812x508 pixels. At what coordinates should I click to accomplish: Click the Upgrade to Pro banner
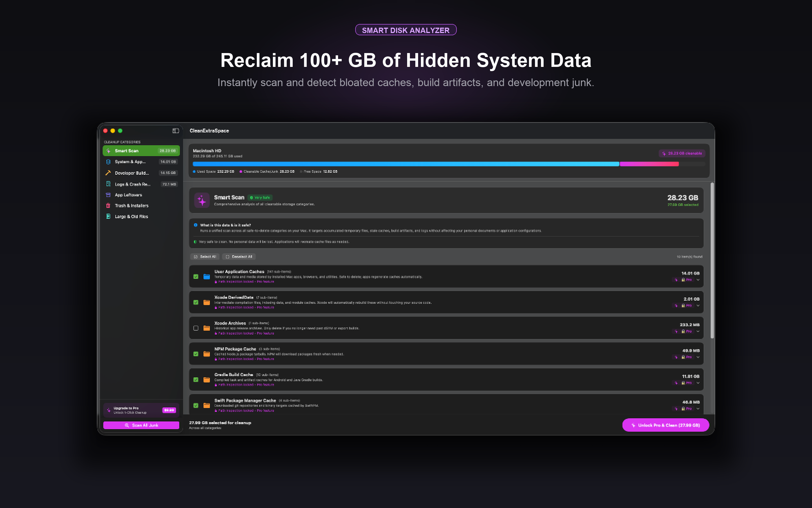point(141,410)
